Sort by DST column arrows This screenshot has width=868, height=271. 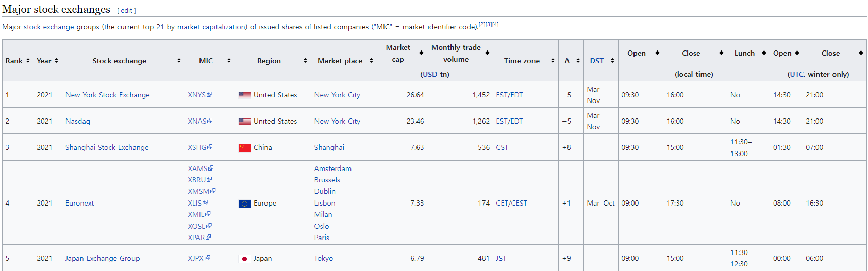(x=612, y=61)
